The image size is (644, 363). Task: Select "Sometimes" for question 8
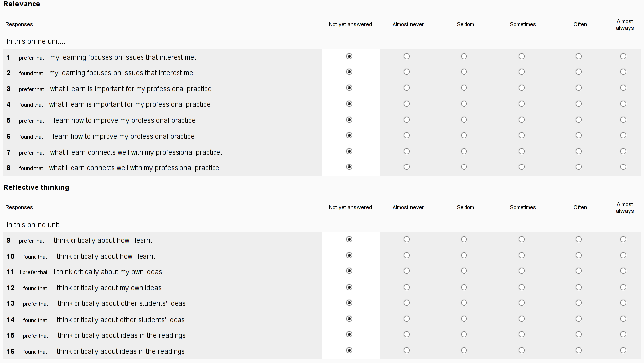click(522, 167)
